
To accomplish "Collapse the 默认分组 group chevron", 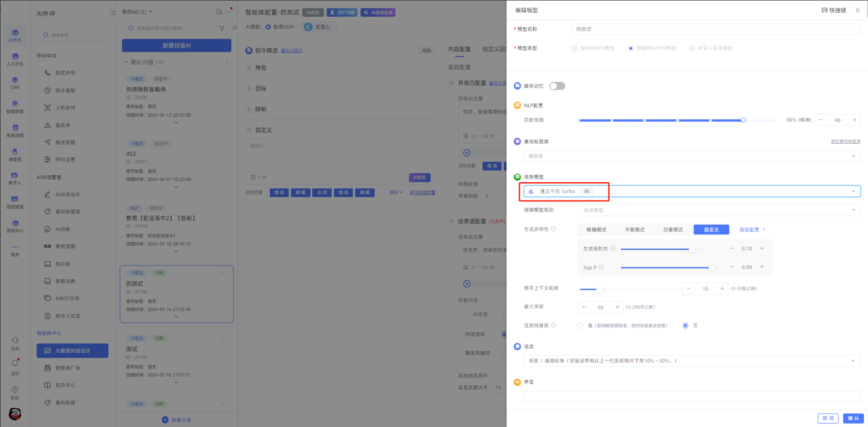I will coord(126,62).
